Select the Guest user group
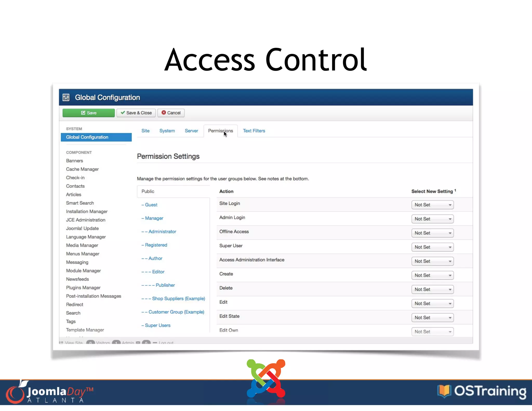532x411 pixels. [149, 205]
